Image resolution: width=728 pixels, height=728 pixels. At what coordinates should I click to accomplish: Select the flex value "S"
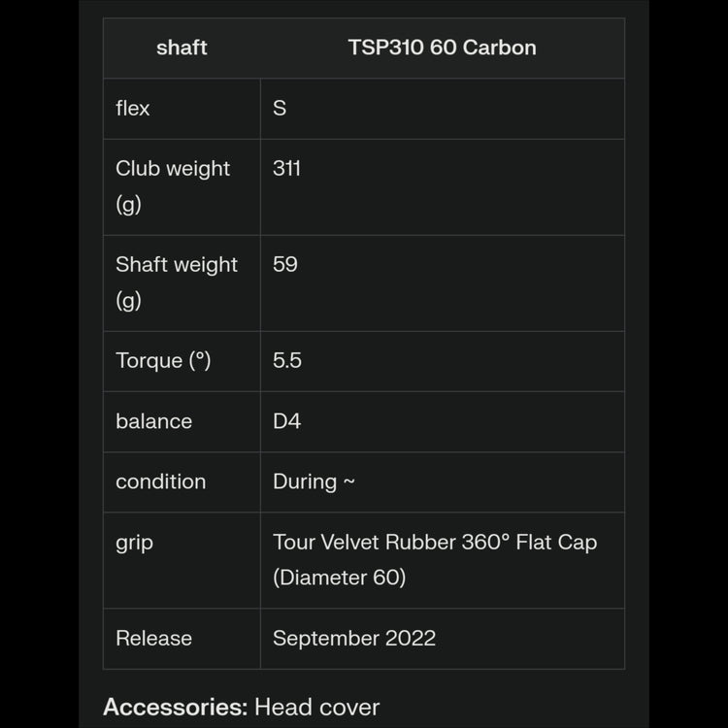[280, 108]
